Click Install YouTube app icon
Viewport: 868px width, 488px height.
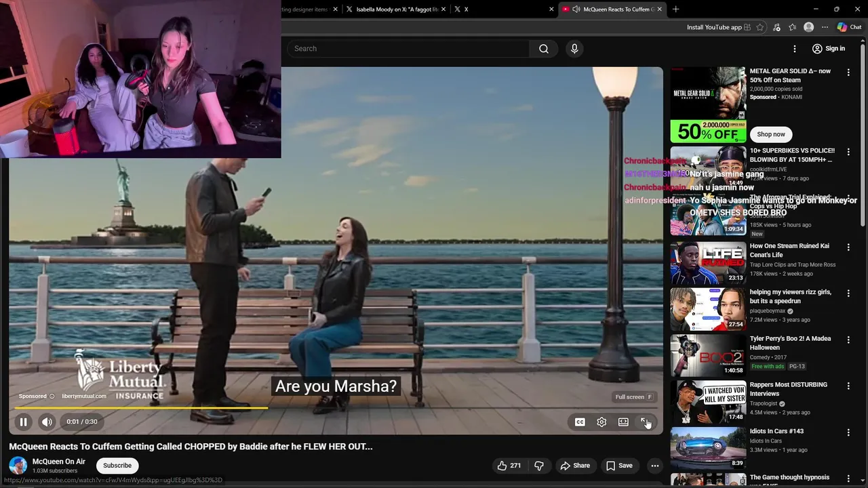point(747,27)
